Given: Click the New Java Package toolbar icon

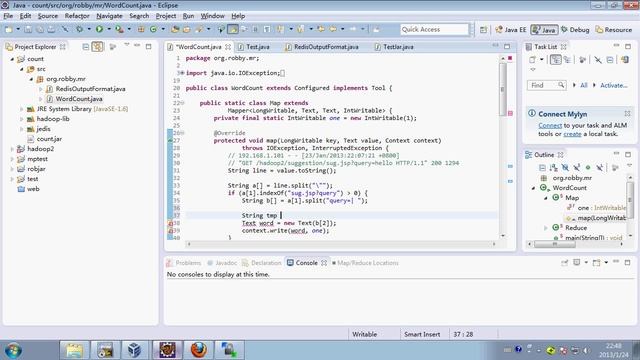Looking at the screenshot, I should (141, 29).
